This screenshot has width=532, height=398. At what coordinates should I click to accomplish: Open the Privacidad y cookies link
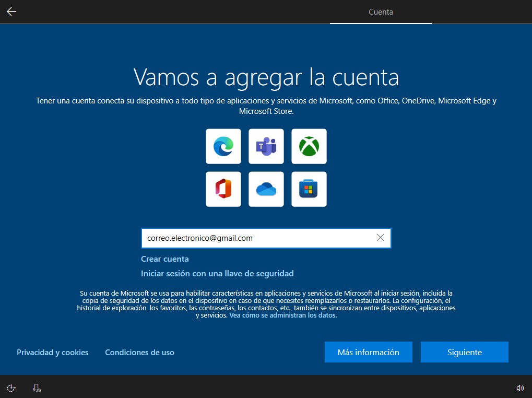(x=53, y=352)
